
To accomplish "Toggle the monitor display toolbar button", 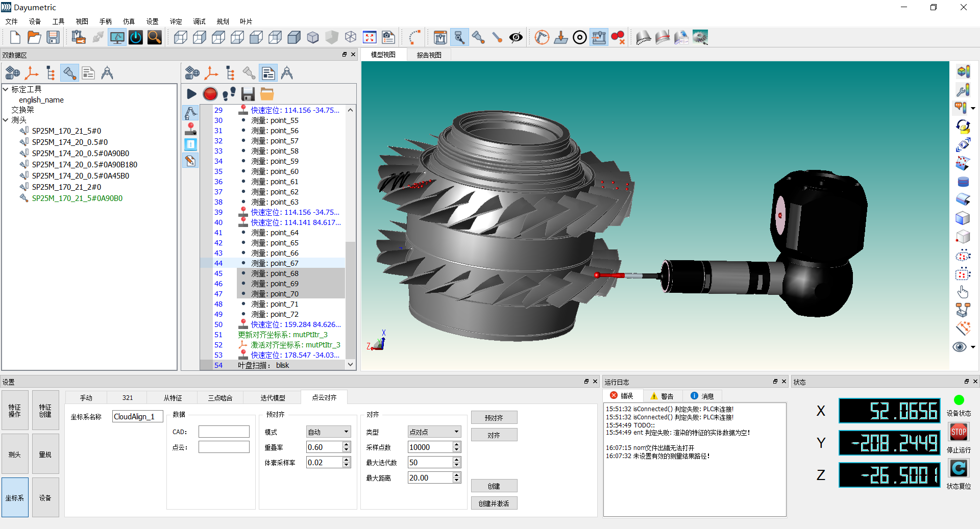I will click(x=117, y=37).
